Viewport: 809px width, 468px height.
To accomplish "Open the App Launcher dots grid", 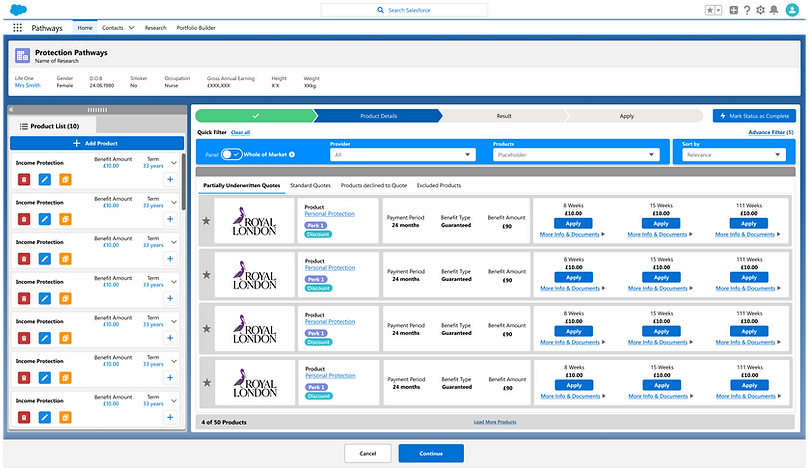I will coord(17,27).
